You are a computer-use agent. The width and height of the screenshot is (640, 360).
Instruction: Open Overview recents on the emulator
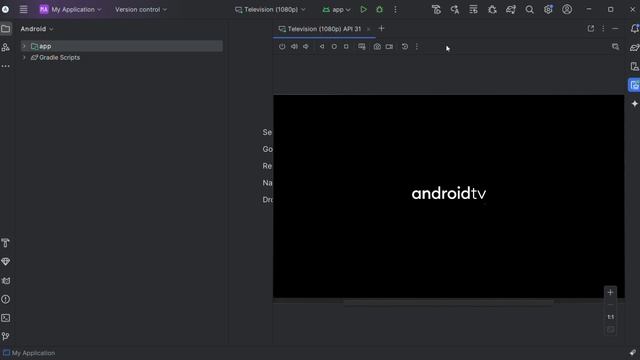click(346, 47)
